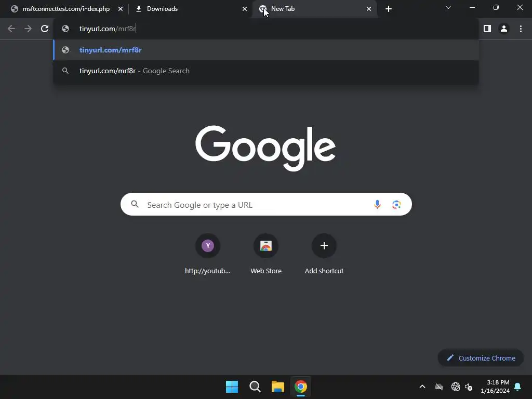This screenshot has width=532, height=399.
Task: Open the tab search chevron
Action: pos(448,7)
